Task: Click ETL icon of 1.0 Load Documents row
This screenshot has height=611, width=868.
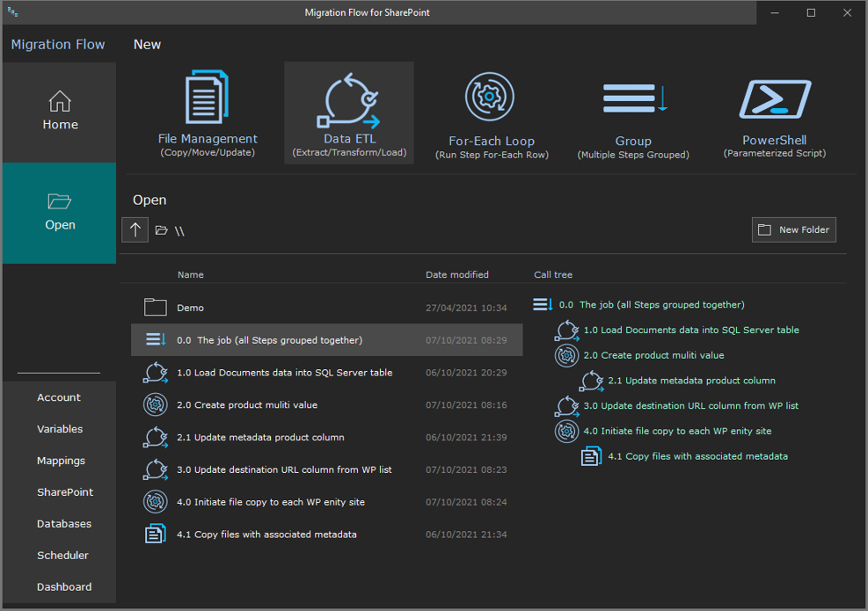Action: tap(156, 373)
